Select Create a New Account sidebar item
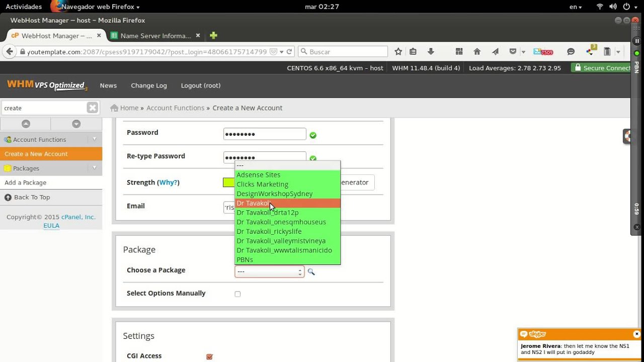The width and height of the screenshot is (644, 362). (51, 154)
